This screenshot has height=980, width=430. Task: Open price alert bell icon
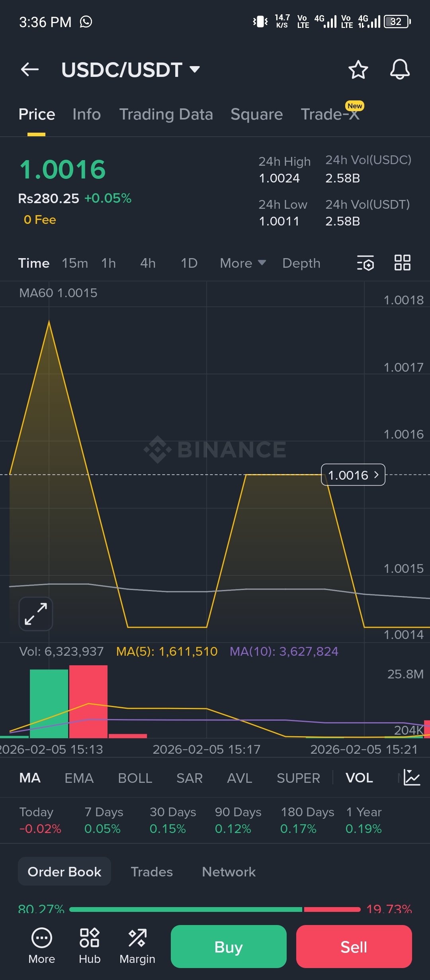click(x=400, y=70)
